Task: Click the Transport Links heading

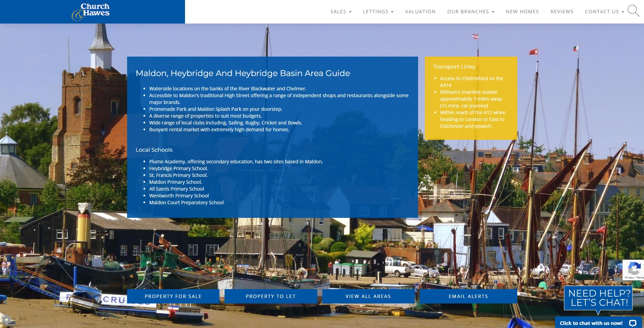Action: [x=454, y=66]
